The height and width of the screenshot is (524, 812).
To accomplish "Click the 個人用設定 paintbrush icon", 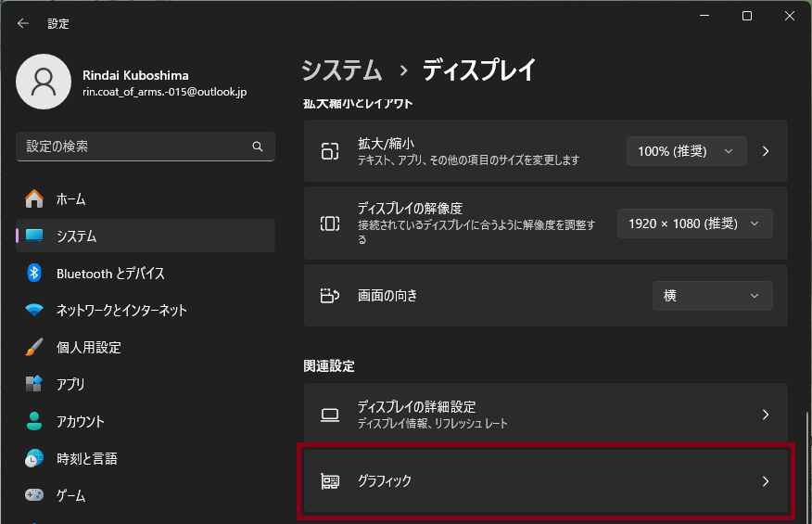I will point(34,347).
